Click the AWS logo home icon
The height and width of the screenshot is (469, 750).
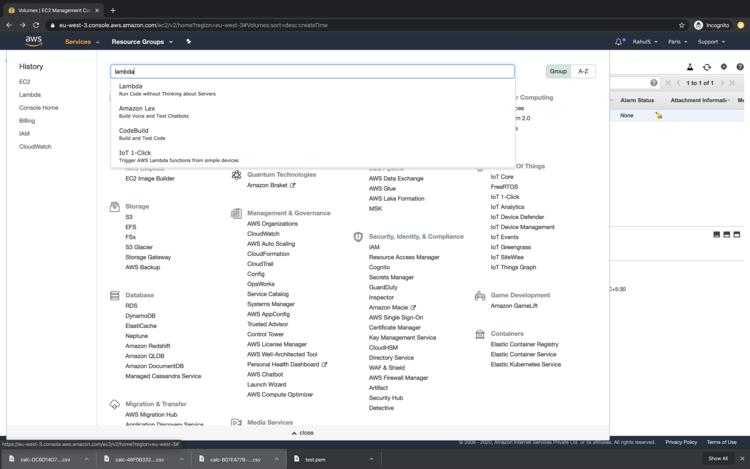coord(34,42)
